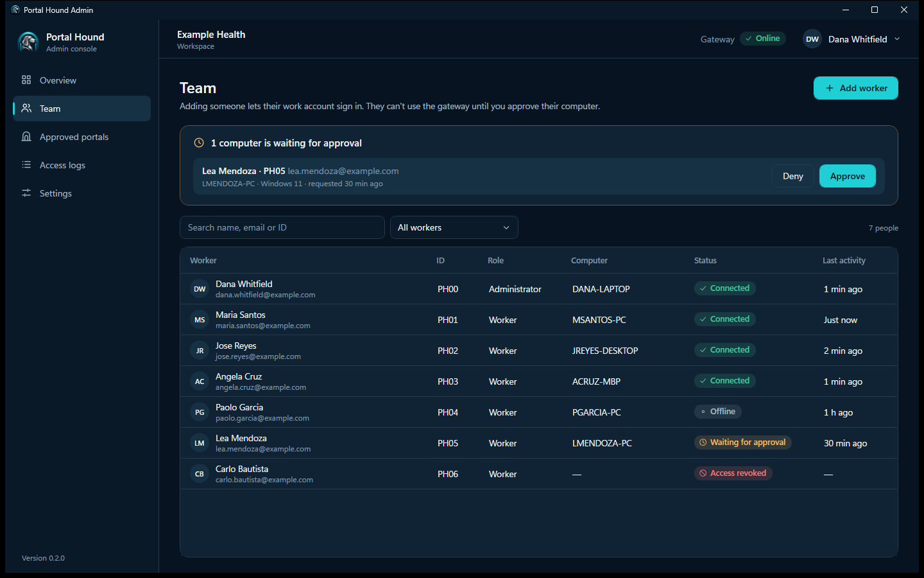
Task: Click the Last activity column header
Action: 844,260
